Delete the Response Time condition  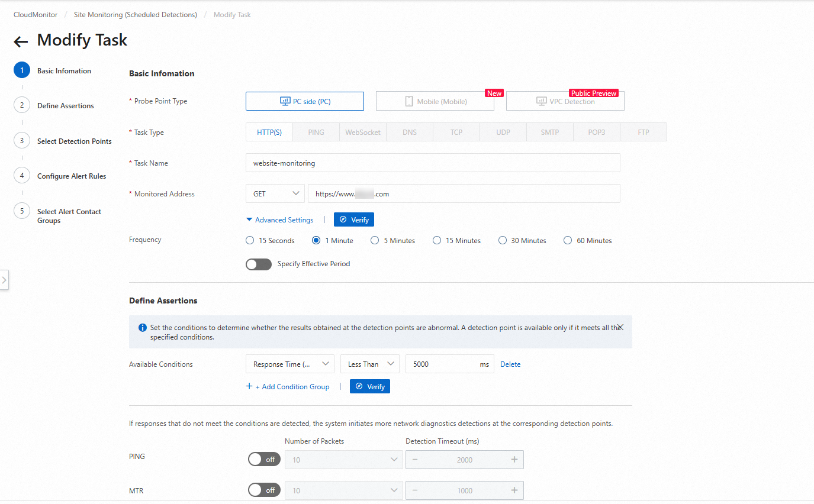pos(510,363)
